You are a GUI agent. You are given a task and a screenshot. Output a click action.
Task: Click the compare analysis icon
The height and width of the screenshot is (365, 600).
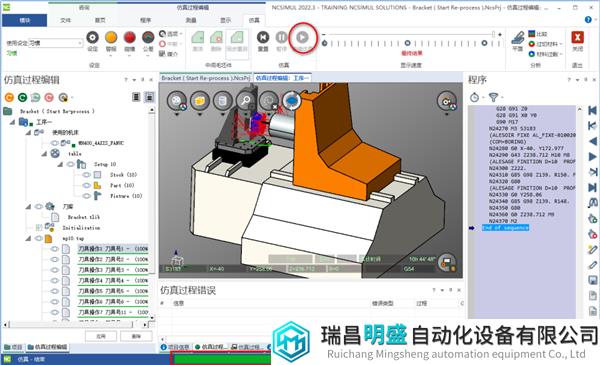532,34
